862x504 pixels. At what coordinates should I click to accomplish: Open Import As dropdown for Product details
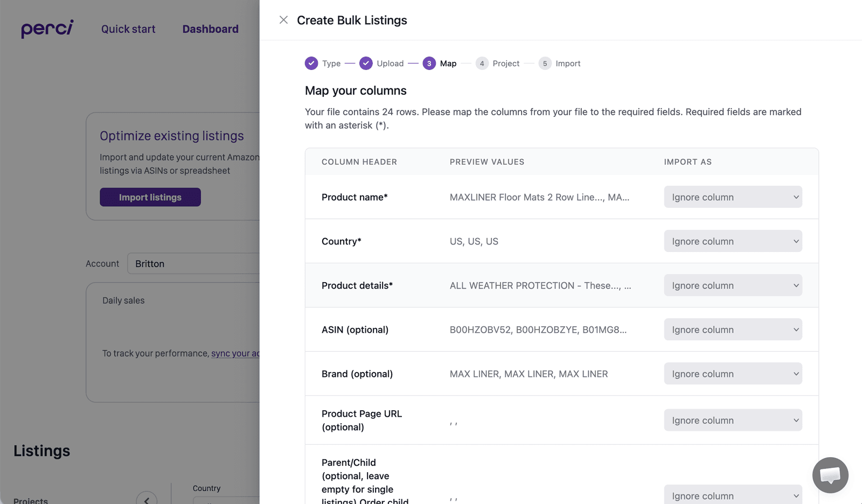pyautogui.click(x=733, y=285)
